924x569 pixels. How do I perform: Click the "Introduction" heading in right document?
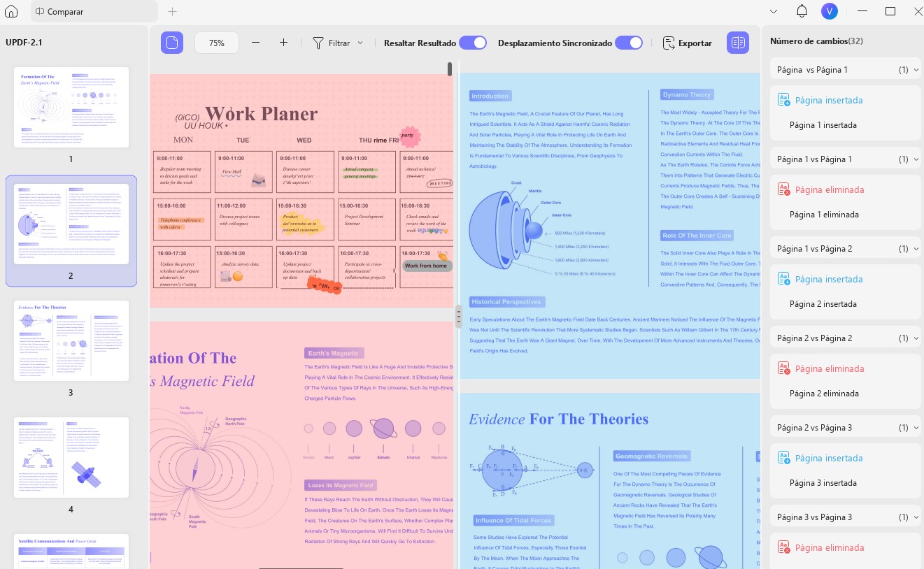[x=490, y=96]
